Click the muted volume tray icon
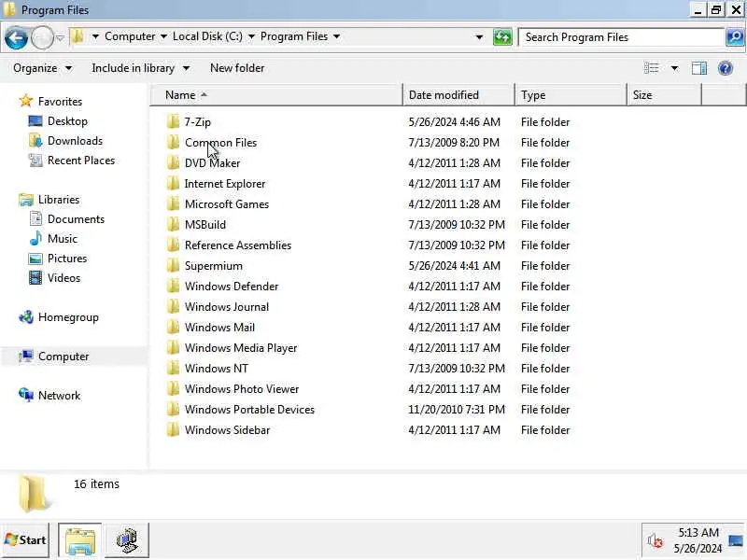 tap(655, 540)
